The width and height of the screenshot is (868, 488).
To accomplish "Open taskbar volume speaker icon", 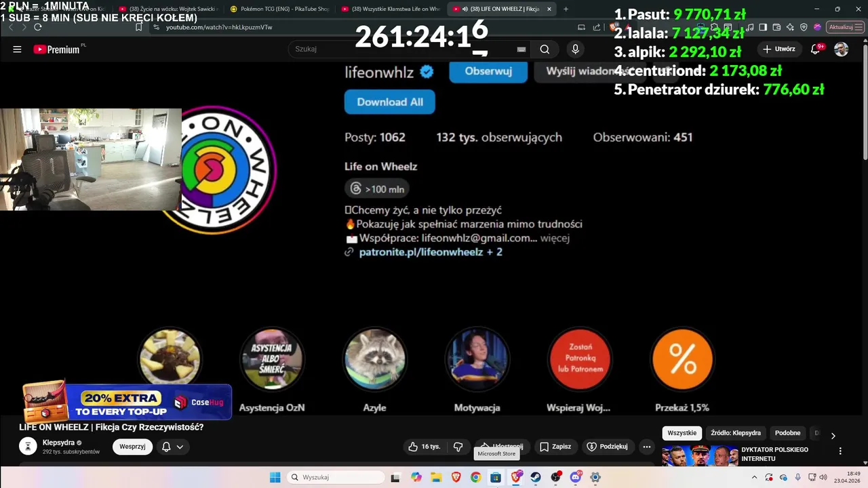I will pyautogui.click(x=823, y=477).
